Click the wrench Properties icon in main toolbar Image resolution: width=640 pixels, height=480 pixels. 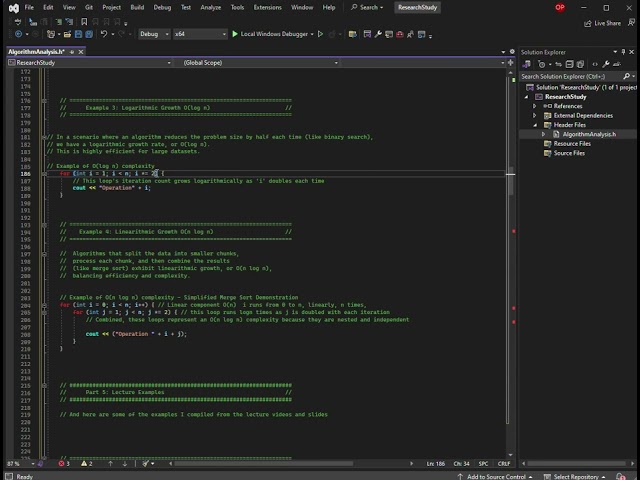[x=378, y=34]
